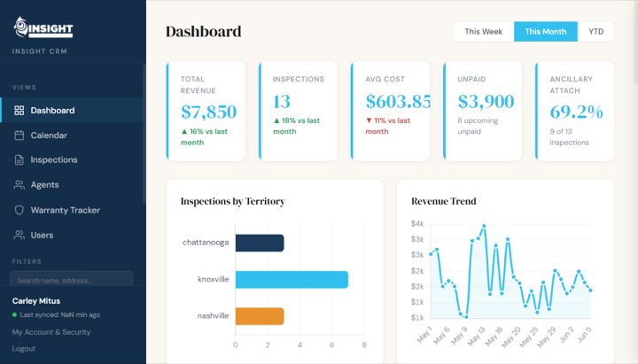The image size is (638, 364).
Task: Click the dark blue chattanooga bar
Action: pyautogui.click(x=260, y=243)
